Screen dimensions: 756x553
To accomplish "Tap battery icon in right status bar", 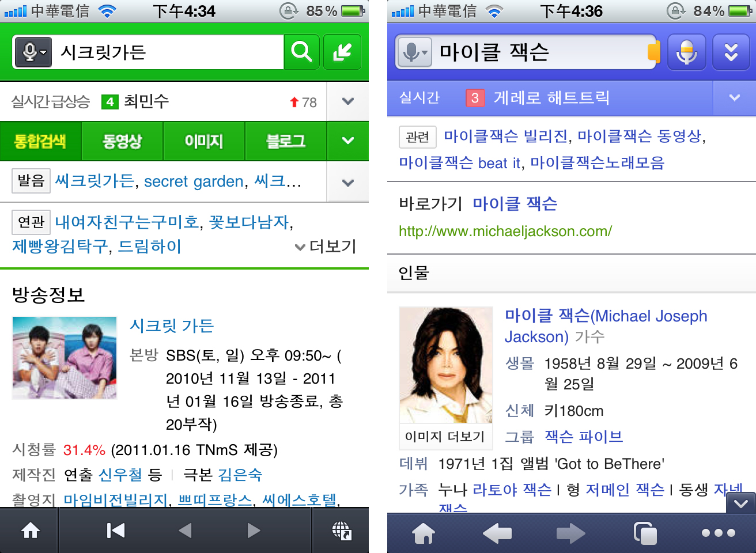I will pos(741,11).
